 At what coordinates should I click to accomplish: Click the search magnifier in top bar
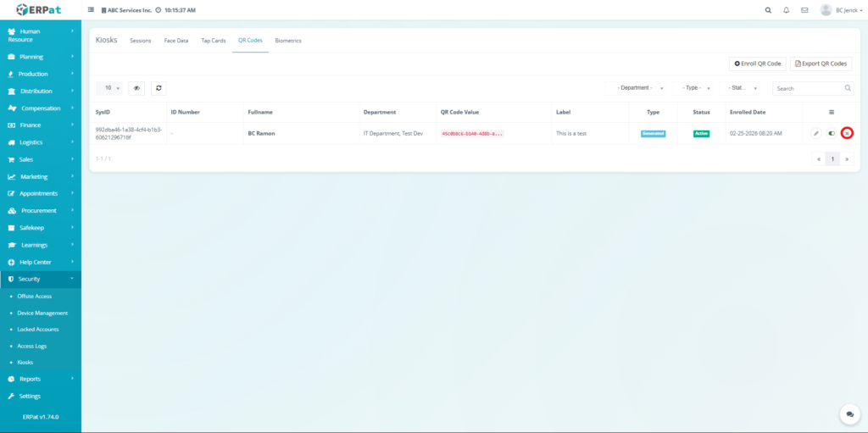point(768,10)
